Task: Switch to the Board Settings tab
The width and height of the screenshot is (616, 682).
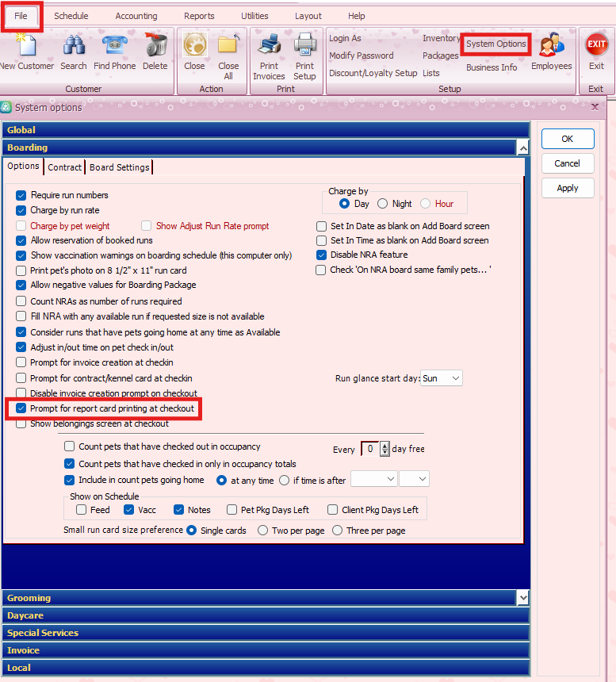Action: coord(119,167)
